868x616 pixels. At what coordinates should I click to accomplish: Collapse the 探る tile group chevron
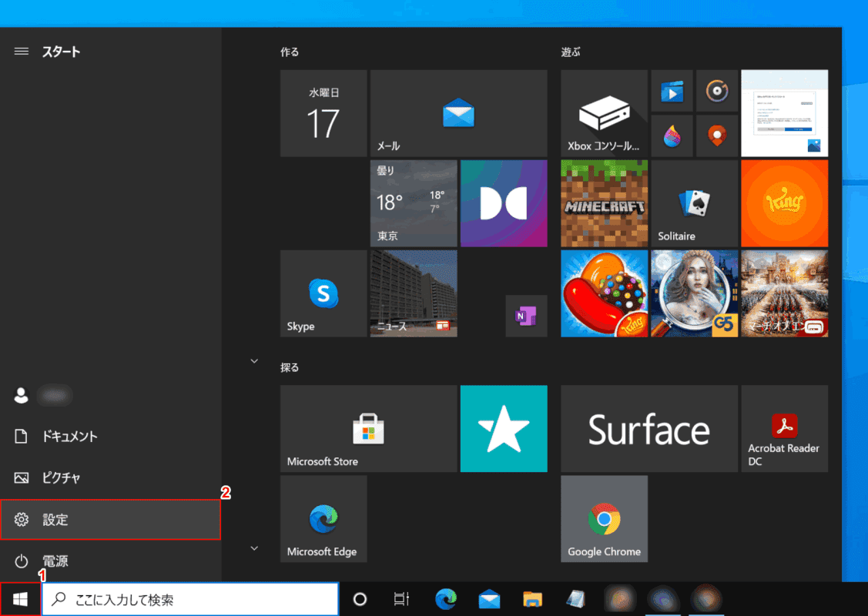(254, 361)
